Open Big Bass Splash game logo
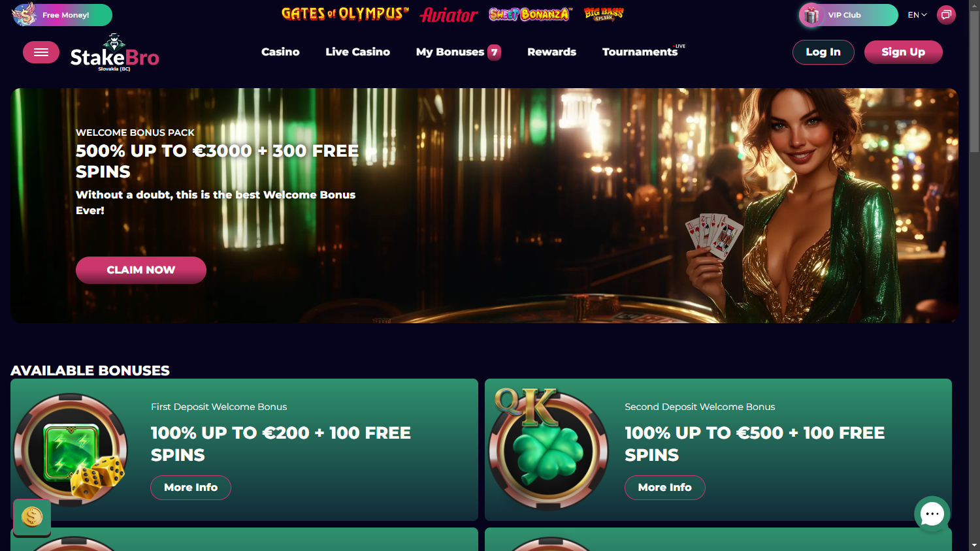Viewport: 980px width, 551px height. point(604,14)
